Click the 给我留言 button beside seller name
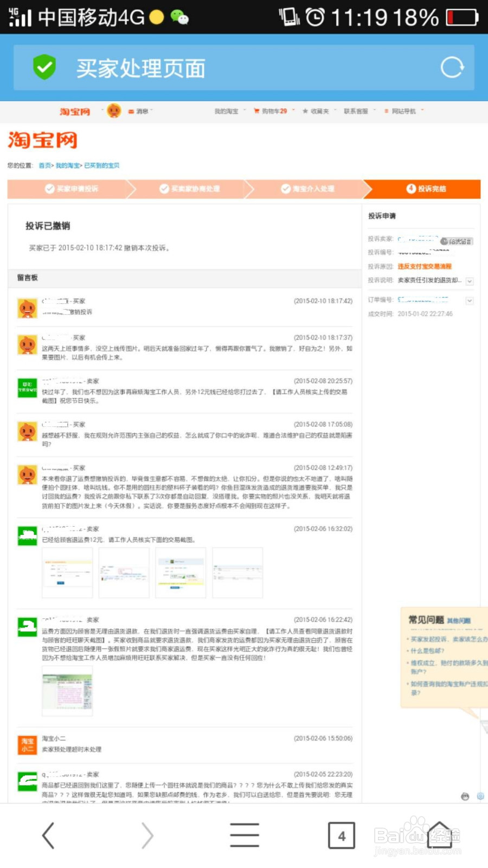 [457, 241]
